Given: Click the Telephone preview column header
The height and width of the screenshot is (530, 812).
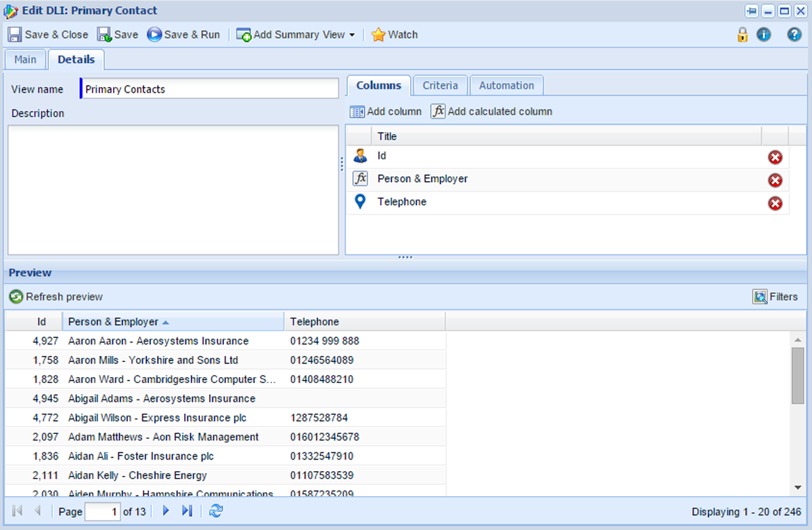Looking at the screenshot, I should [365, 322].
